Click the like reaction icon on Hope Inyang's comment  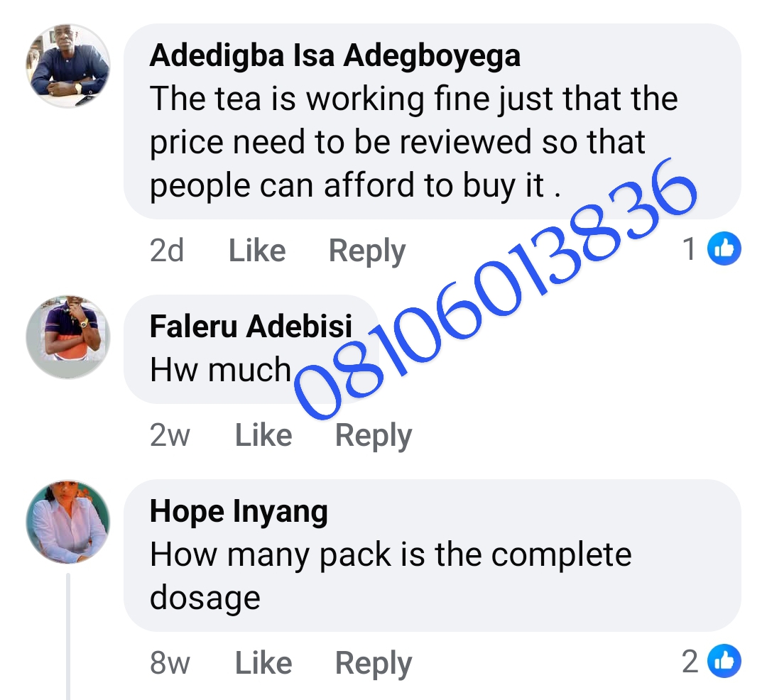[725, 661]
